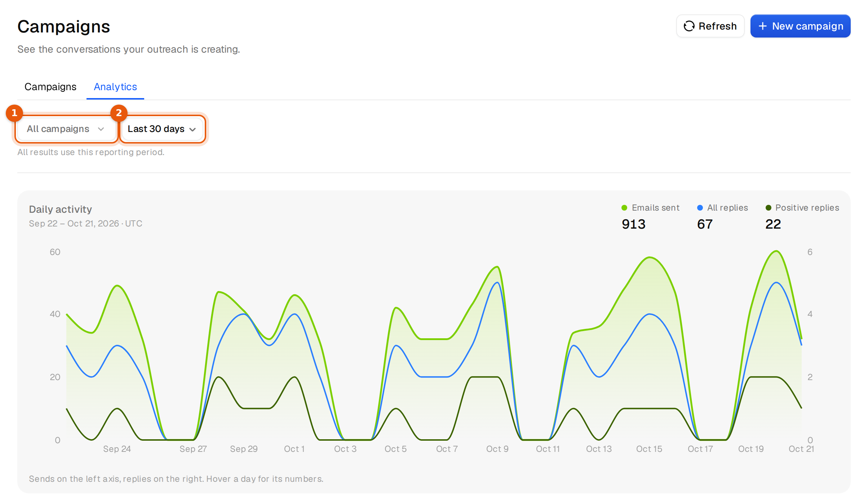868x502 pixels.
Task: Click the right axis value 6
Action: (x=810, y=252)
